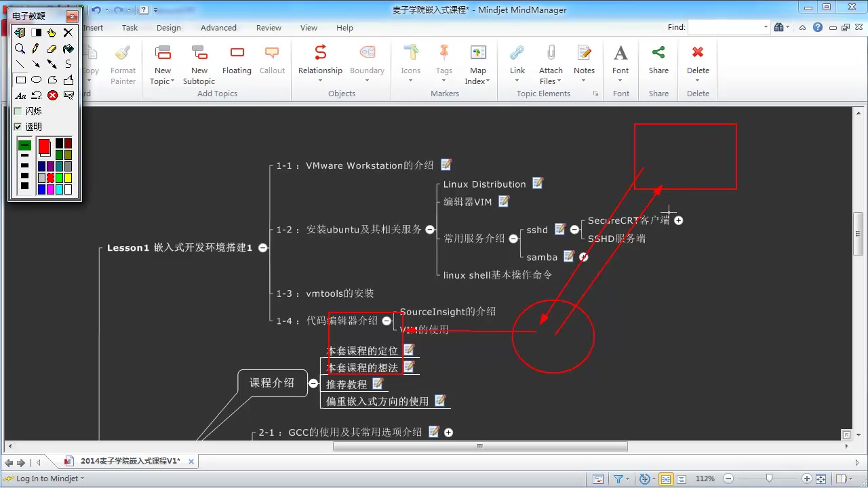Switch to the 2014麦子学院嵌入式课程V1 document tab

pyautogui.click(x=130, y=461)
